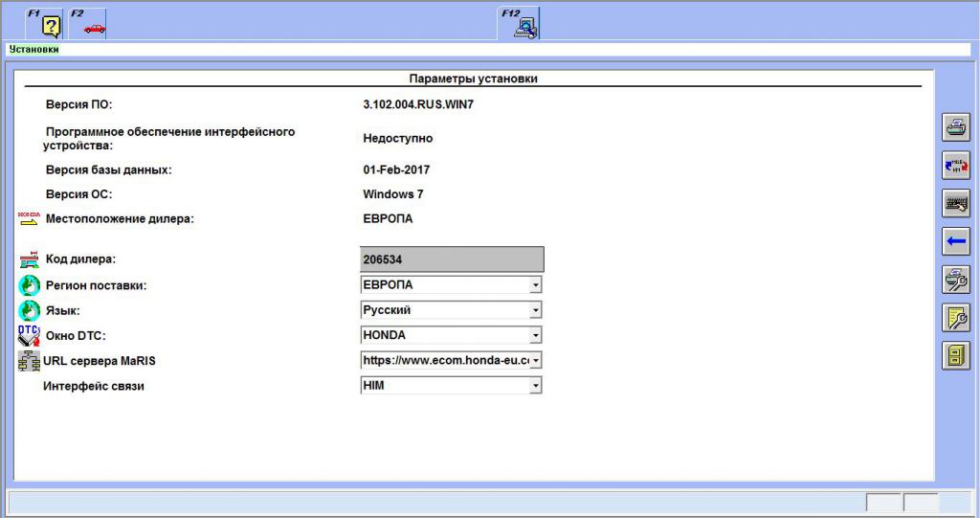Click the printer icon in right sidebar
The height and width of the screenshot is (518, 980).
pos(956,127)
